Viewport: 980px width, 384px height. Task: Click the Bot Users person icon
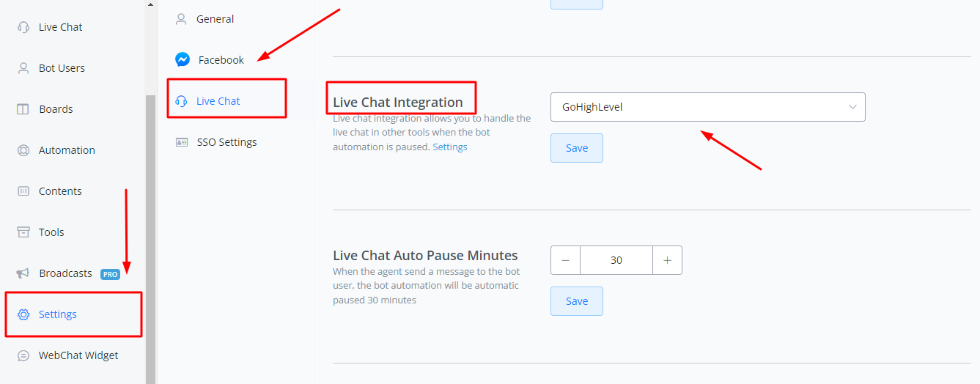tap(23, 68)
